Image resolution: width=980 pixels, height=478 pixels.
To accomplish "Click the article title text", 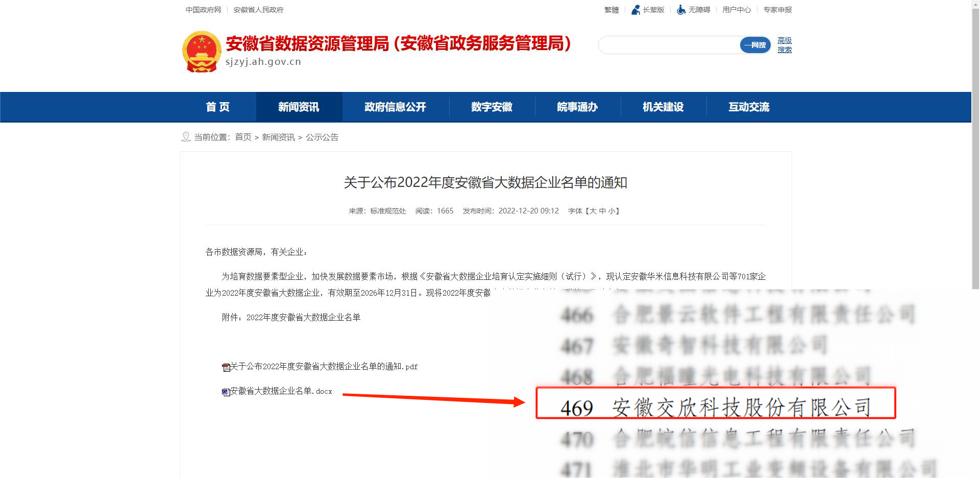I will point(485,182).
